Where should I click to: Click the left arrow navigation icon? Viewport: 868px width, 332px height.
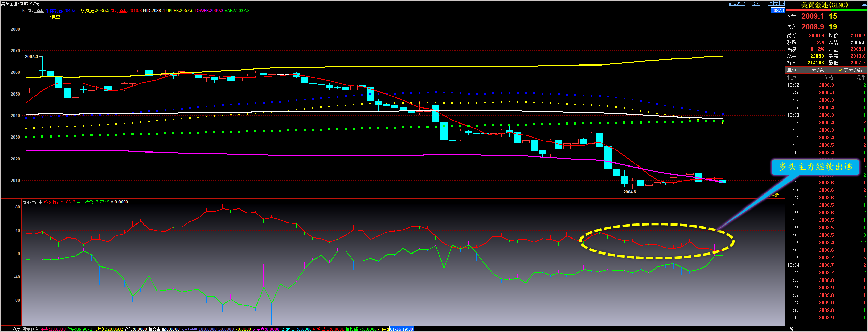(x=770, y=3)
